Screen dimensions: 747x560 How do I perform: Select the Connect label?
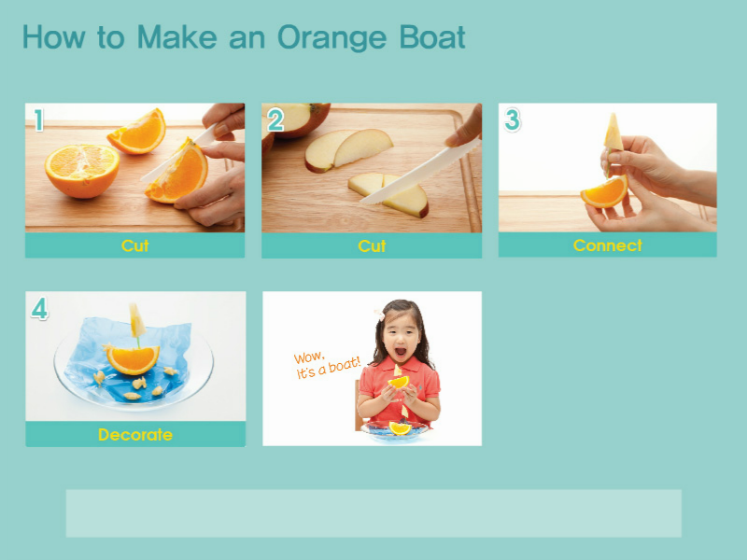point(608,245)
